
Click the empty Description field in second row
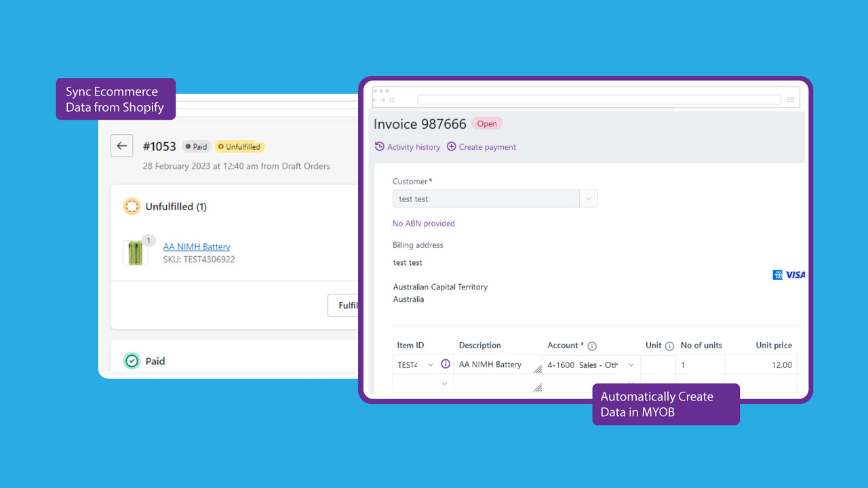point(498,384)
